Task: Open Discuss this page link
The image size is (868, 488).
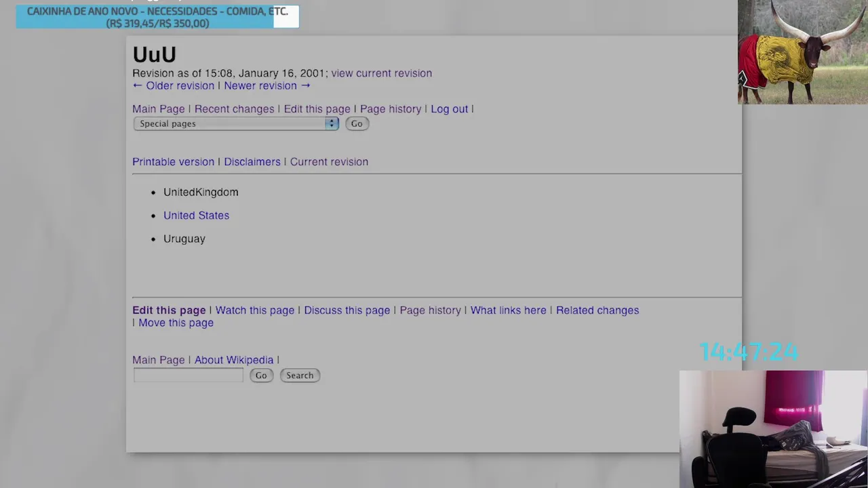Action: click(347, 310)
